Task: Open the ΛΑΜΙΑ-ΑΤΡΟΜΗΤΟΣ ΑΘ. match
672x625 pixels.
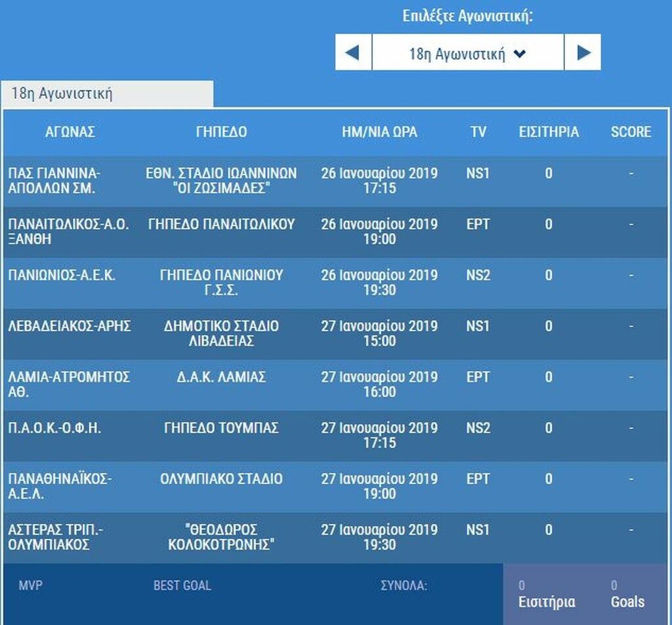Action: point(69,384)
